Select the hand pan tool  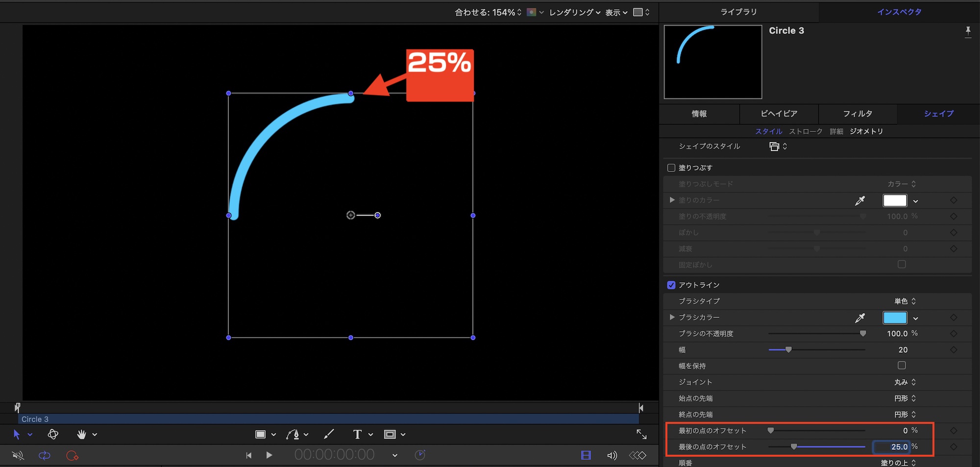81,434
